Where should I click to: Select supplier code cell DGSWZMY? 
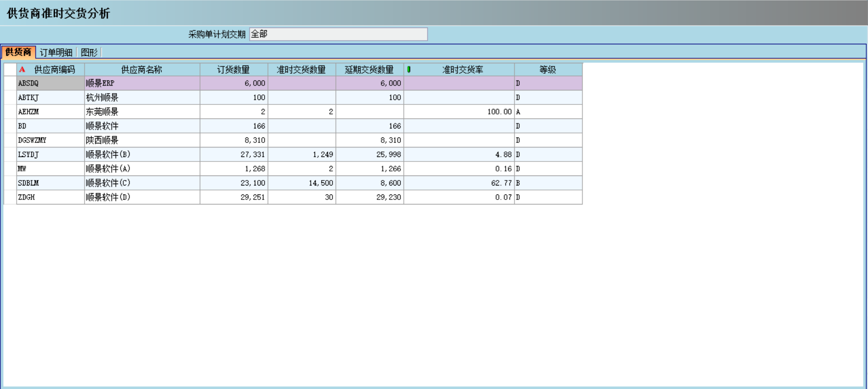[50, 140]
